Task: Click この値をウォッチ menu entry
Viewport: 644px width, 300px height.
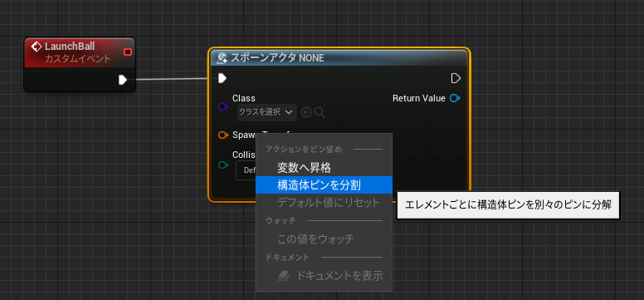Action: (324, 239)
